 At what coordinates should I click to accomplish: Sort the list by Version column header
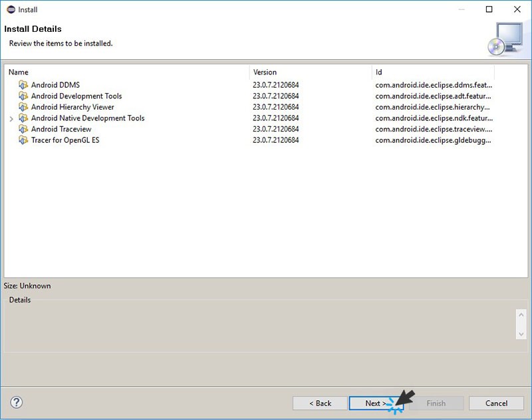coord(310,72)
